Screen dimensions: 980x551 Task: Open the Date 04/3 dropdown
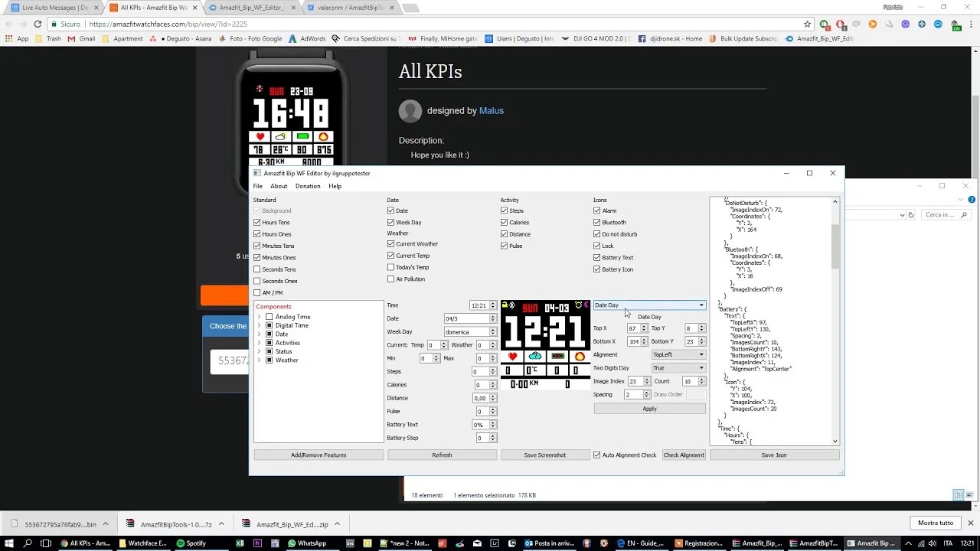tap(470, 318)
